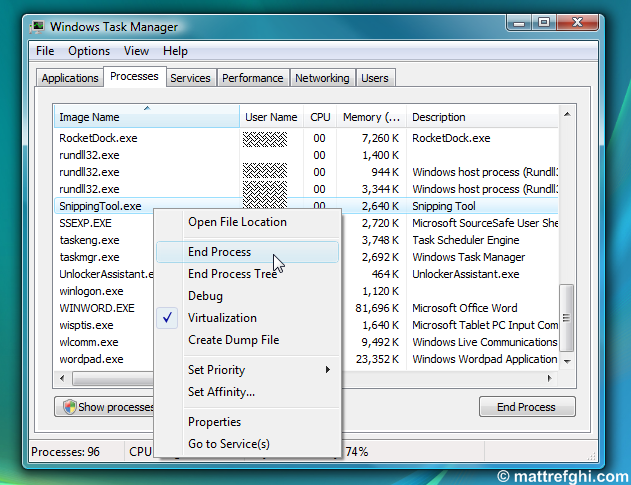631x485 pixels.
Task: Click the Windows Live Communications description
Action: [x=485, y=342]
